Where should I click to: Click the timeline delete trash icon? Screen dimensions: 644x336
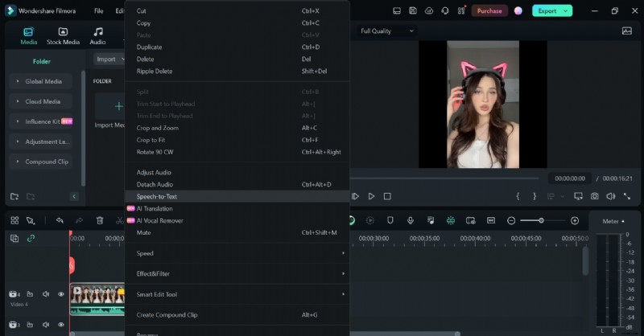click(x=100, y=221)
